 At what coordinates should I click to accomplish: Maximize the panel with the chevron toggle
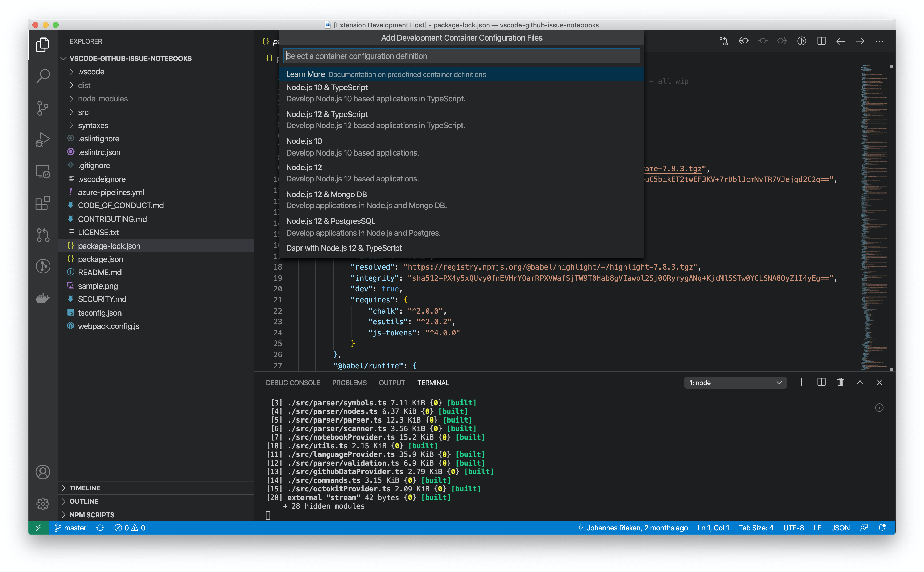(860, 383)
